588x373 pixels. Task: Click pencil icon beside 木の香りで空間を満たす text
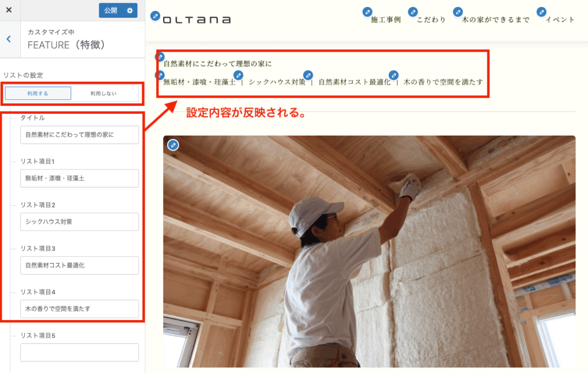(x=393, y=75)
